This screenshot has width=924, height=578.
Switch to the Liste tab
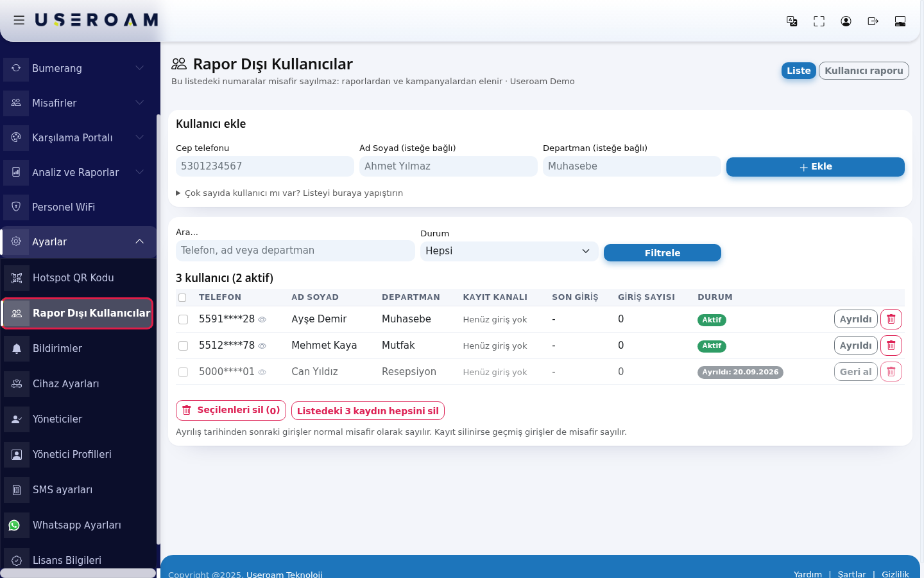coord(799,71)
